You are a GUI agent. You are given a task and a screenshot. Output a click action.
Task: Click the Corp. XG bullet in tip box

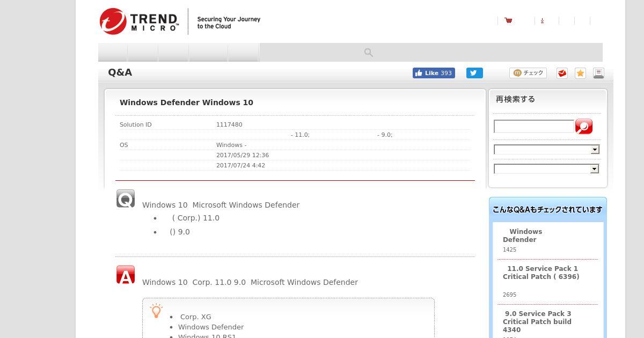click(x=195, y=317)
